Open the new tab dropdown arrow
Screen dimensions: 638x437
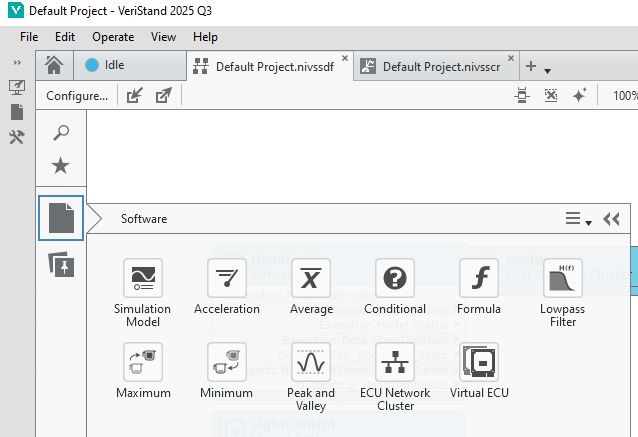click(x=548, y=69)
